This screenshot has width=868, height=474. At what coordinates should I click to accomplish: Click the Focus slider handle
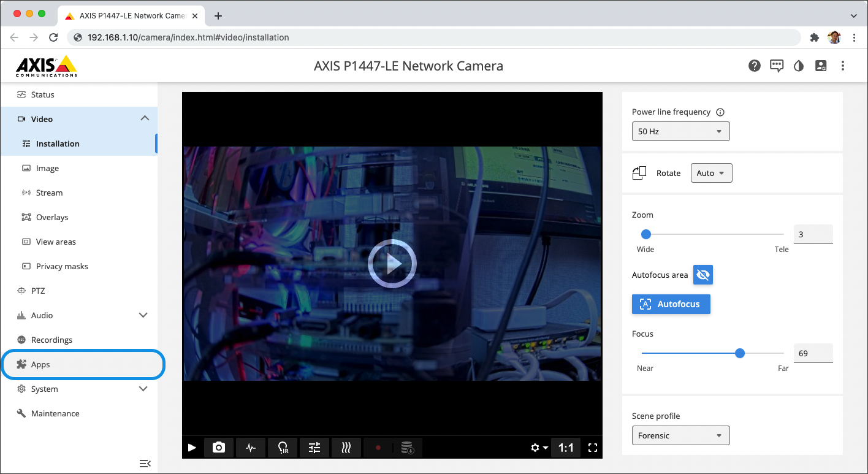click(740, 353)
